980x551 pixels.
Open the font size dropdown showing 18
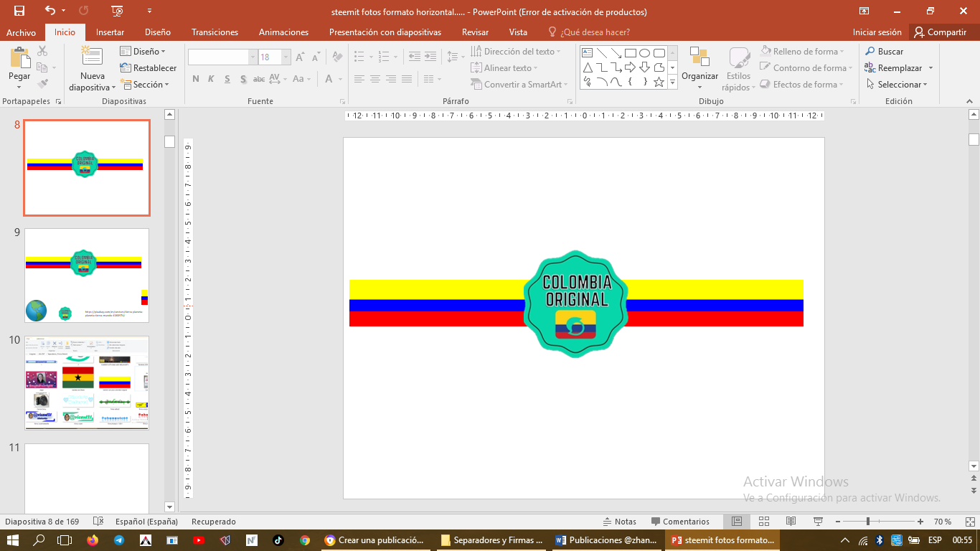(286, 57)
